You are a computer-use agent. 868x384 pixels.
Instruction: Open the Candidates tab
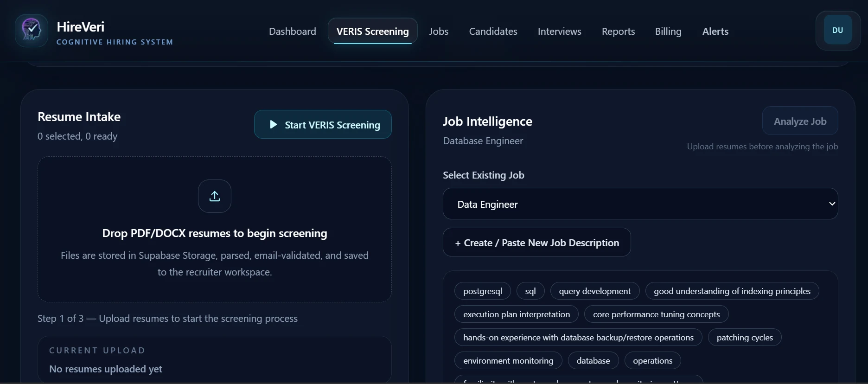493,31
